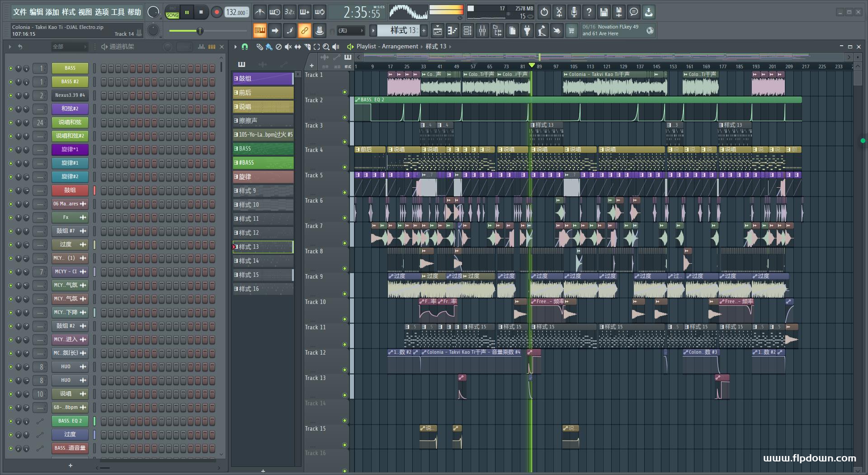Open the online content library cart icon
The width and height of the screenshot is (868, 475).
(572, 31)
